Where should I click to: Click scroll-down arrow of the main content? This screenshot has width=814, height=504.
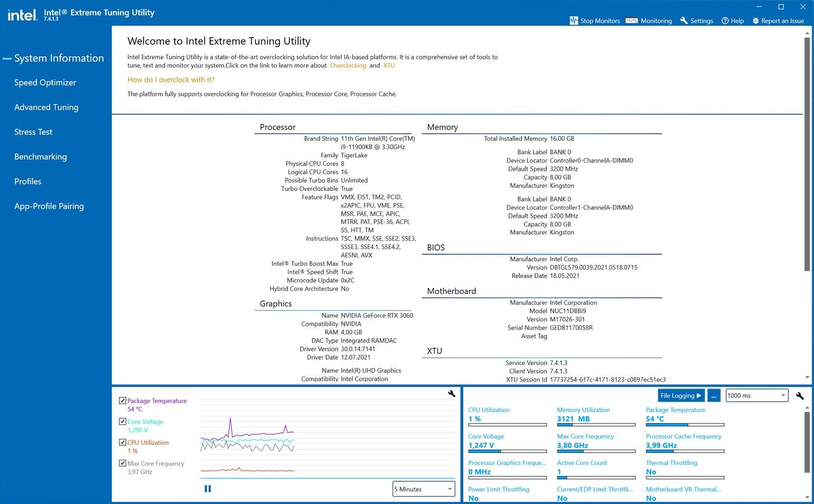click(x=807, y=378)
